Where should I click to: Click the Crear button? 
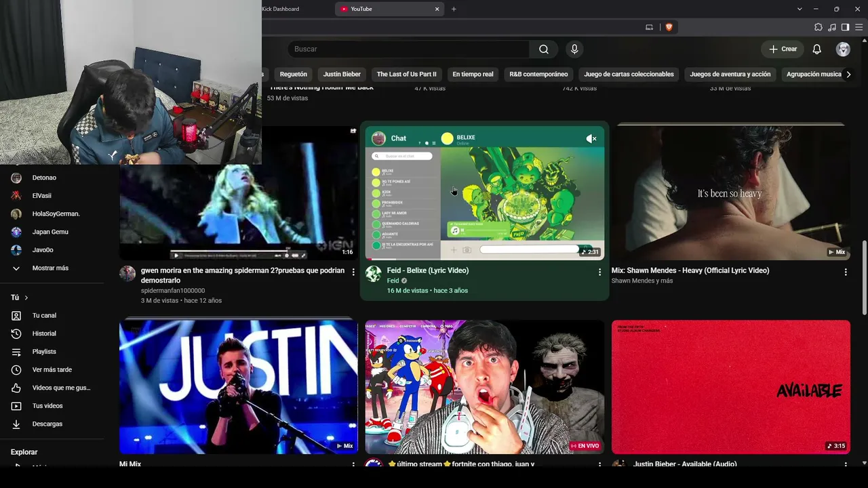coord(783,49)
